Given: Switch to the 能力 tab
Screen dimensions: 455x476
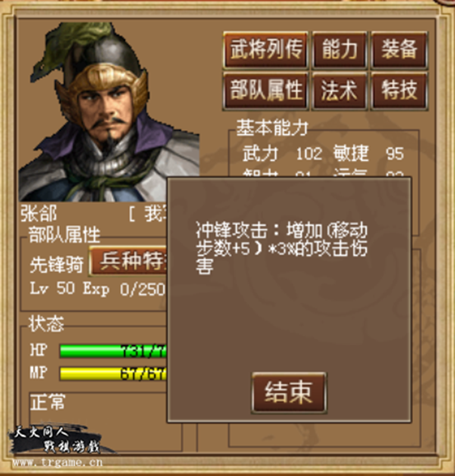Looking at the screenshot, I should pos(340,50).
